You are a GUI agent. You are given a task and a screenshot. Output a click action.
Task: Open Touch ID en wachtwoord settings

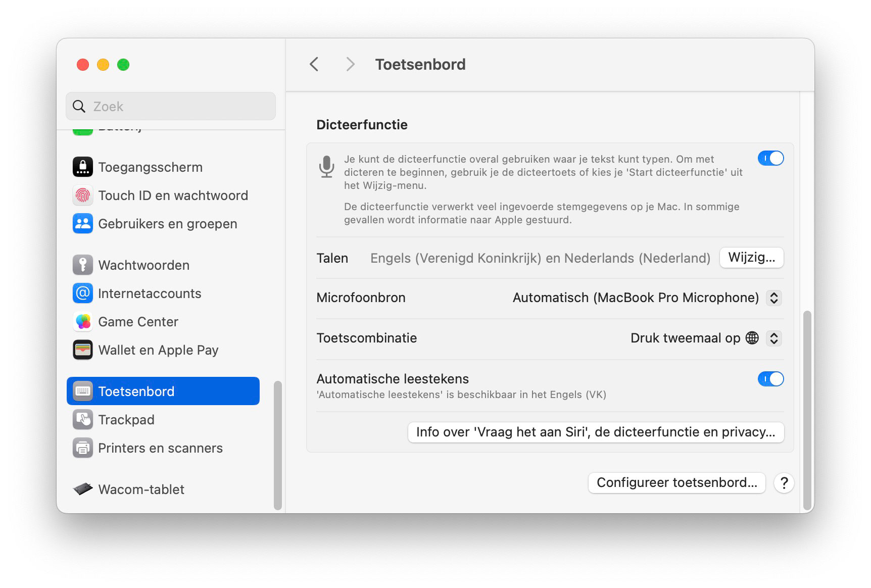click(163, 195)
